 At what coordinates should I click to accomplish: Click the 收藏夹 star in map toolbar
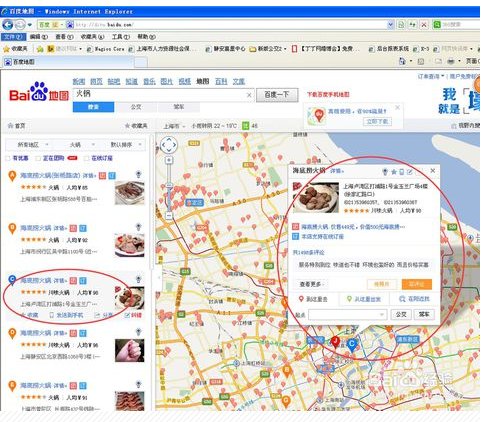pyautogui.click(x=136, y=126)
